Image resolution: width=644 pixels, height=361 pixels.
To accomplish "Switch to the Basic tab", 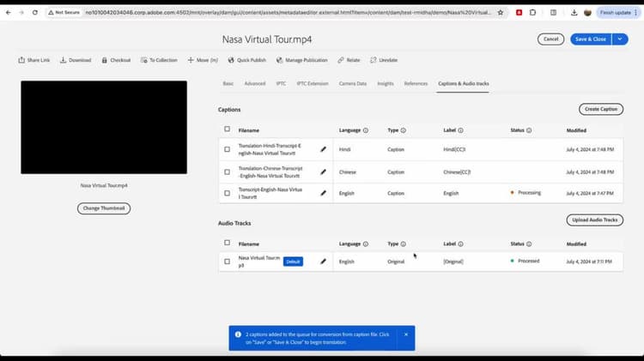I will (x=228, y=84).
